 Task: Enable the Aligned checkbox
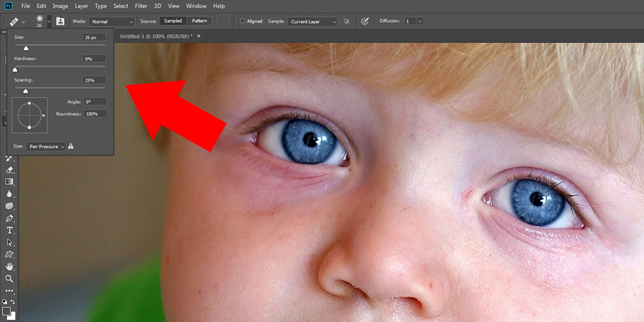[242, 21]
